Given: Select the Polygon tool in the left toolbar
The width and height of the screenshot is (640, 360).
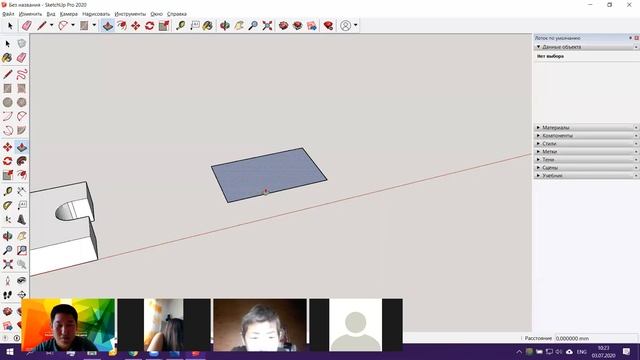Looking at the screenshot, I should click(22, 102).
